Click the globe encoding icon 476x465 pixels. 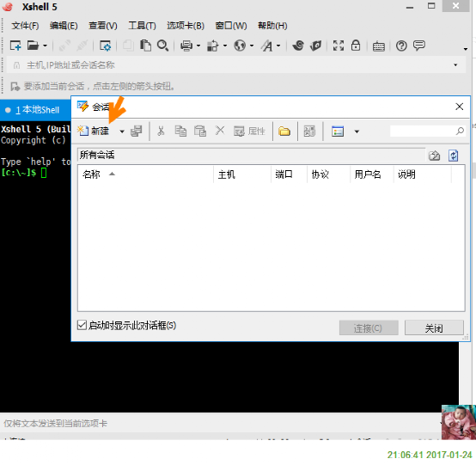[x=240, y=46]
